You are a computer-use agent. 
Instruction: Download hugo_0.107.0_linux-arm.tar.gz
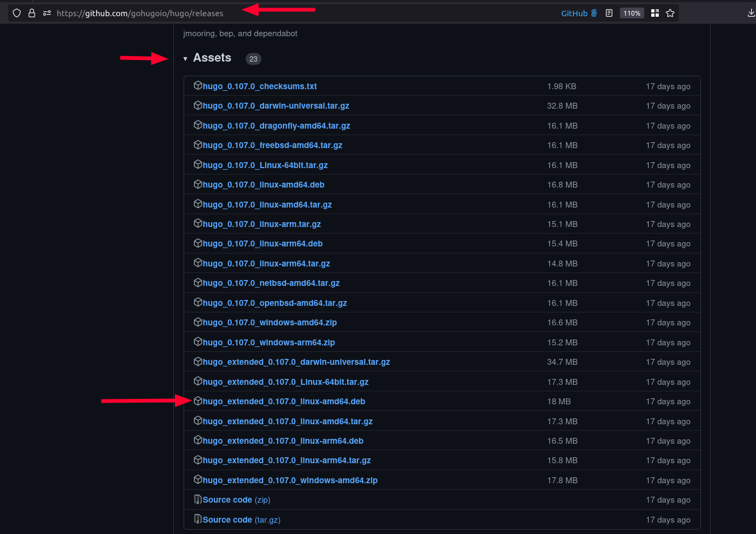[262, 224]
